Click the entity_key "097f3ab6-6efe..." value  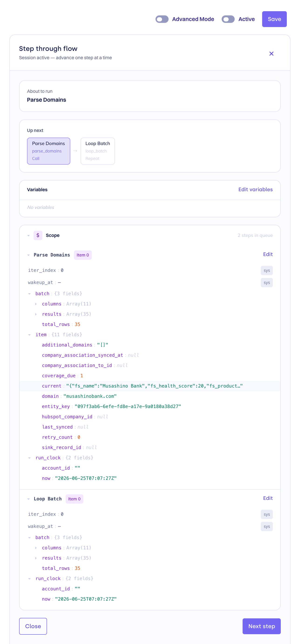[128, 406]
